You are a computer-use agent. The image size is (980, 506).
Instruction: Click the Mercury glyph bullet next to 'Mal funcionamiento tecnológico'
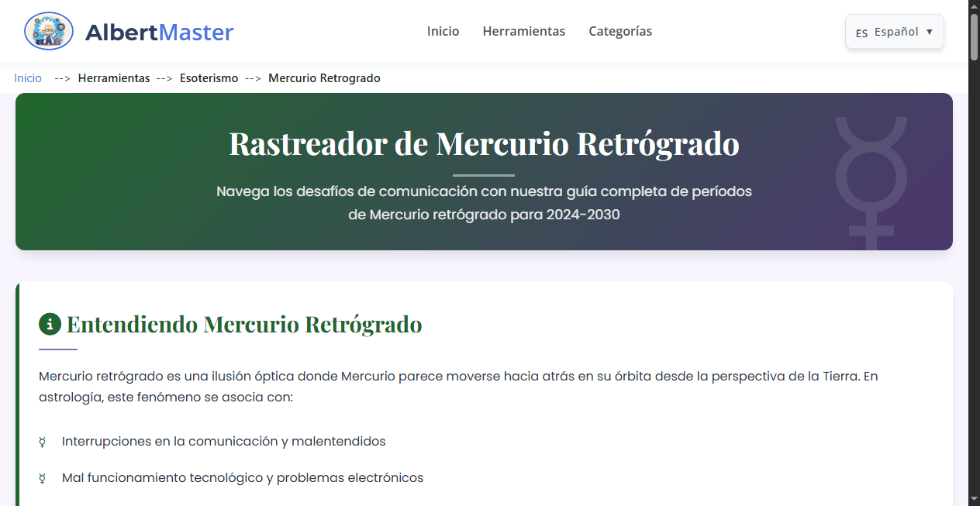[41, 478]
